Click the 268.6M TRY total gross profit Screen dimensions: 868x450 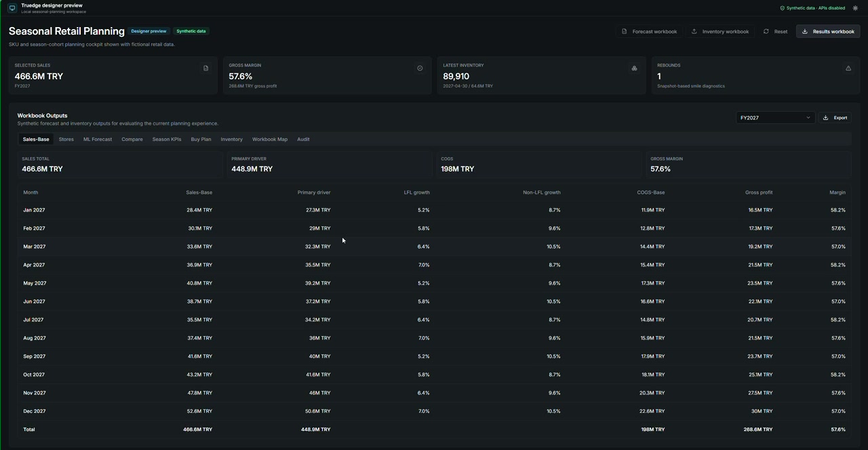758,430
